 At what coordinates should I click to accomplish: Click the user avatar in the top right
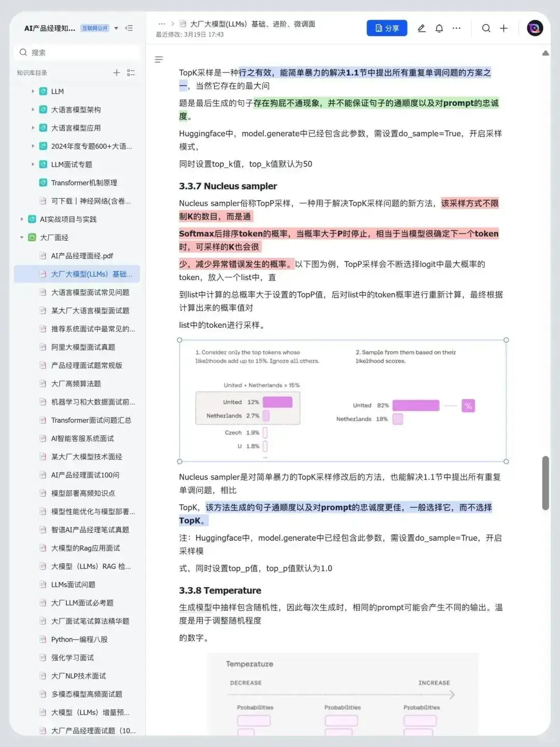point(534,28)
